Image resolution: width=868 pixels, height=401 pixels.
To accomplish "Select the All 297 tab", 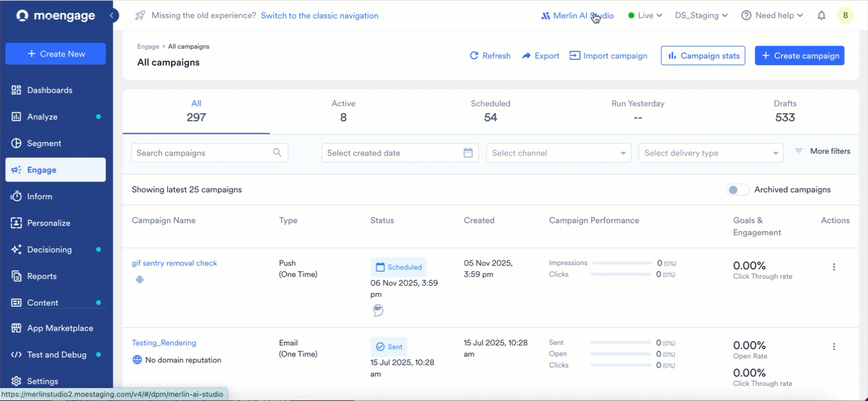I will click(x=196, y=111).
